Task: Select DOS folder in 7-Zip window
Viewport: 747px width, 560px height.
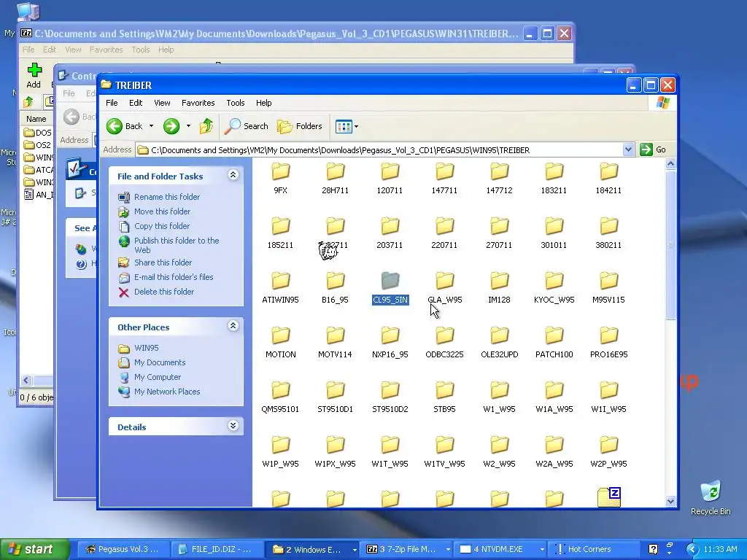Action: pyautogui.click(x=37, y=133)
